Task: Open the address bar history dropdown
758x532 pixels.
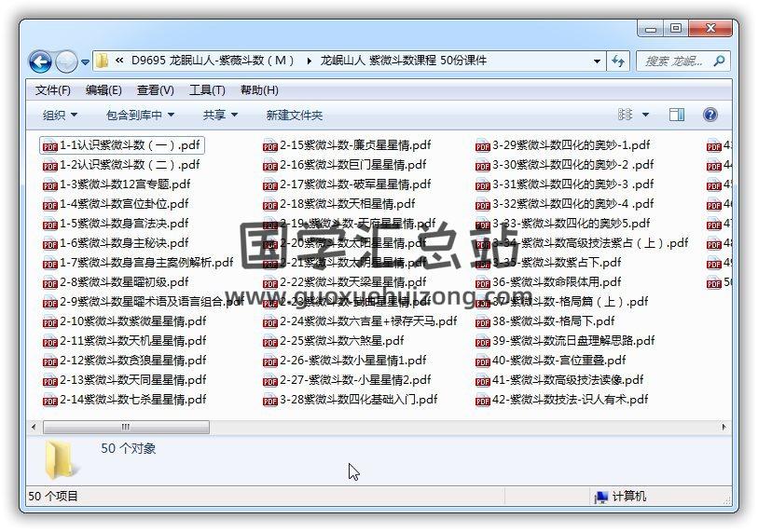Action: tap(597, 61)
